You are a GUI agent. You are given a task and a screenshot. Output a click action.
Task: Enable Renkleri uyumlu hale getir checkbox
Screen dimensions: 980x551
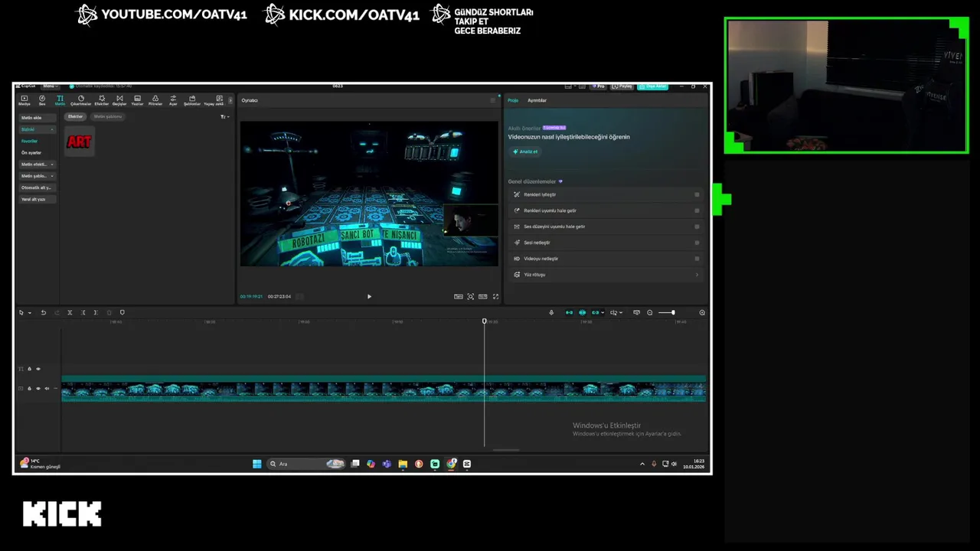[697, 210]
